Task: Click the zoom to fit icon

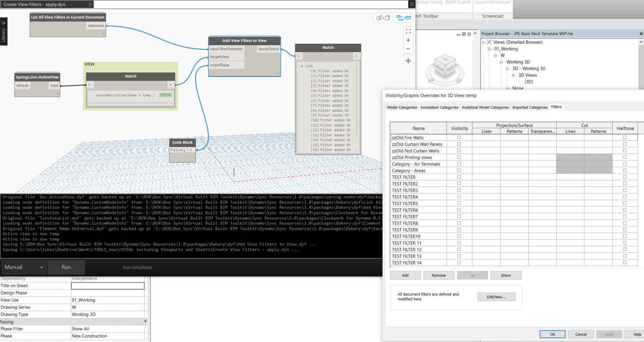Action: 408,31
